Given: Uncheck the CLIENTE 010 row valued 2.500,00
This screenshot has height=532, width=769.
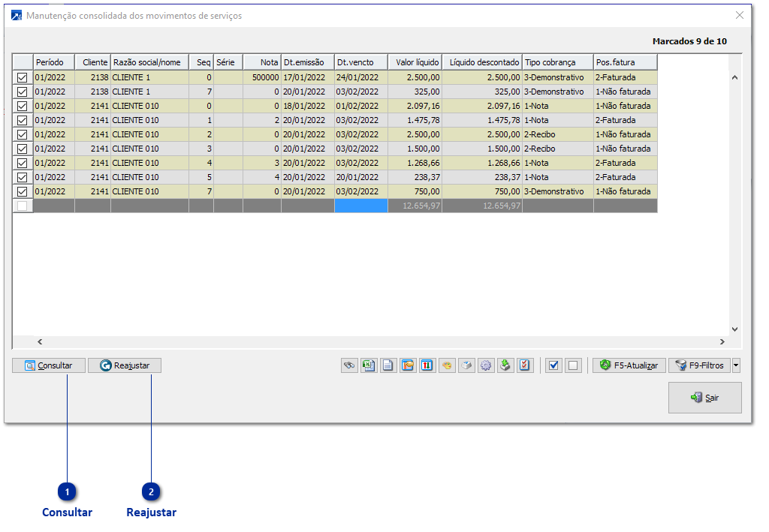Looking at the screenshot, I should click(22, 134).
